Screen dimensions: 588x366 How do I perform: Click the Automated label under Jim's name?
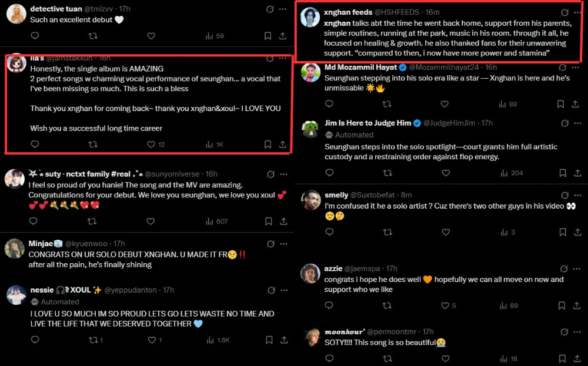point(354,135)
